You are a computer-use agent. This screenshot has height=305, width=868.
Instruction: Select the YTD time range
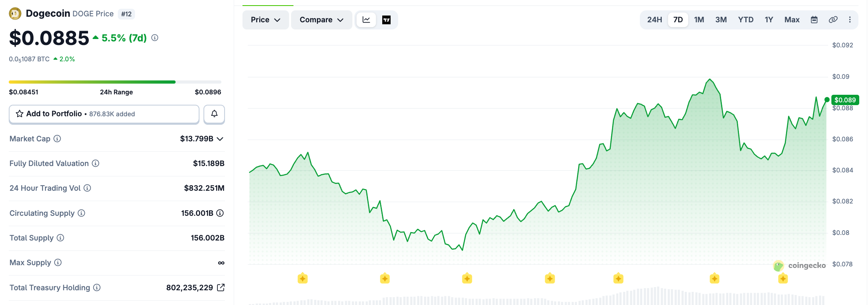coord(746,20)
